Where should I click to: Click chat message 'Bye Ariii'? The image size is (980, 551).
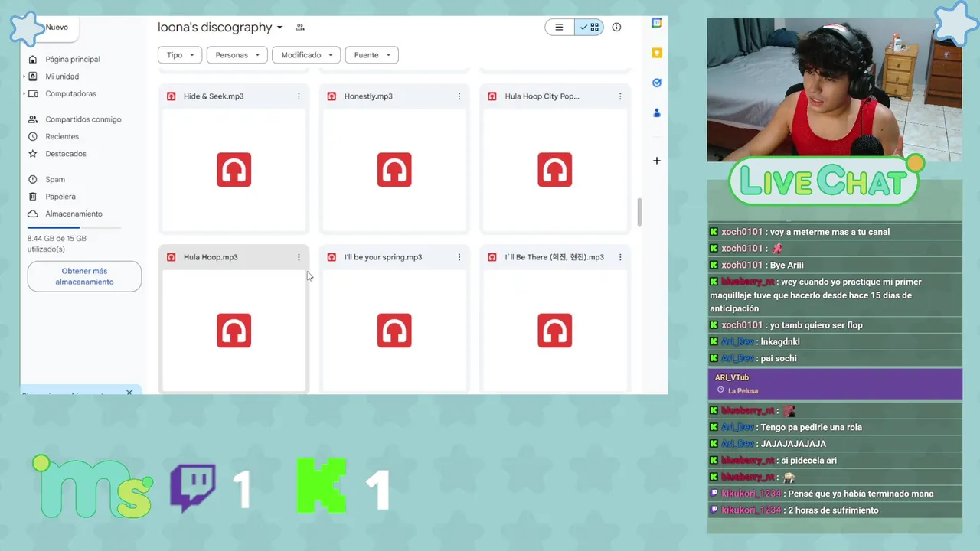[x=787, y=265]
